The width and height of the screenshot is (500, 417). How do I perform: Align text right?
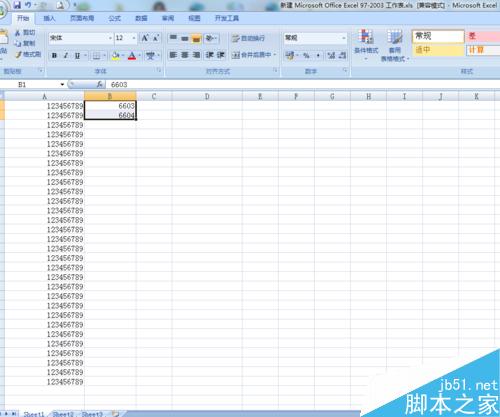point(196,55)
